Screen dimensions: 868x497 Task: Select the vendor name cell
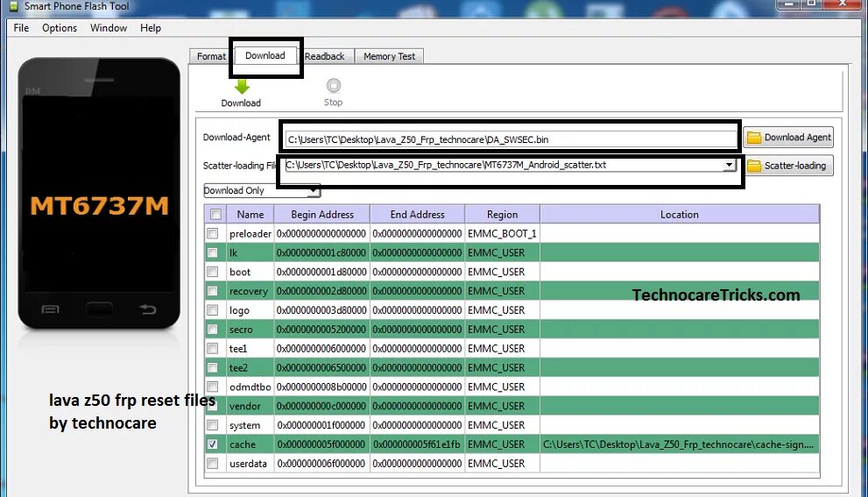pyautogui.click(x=251, y=406)
